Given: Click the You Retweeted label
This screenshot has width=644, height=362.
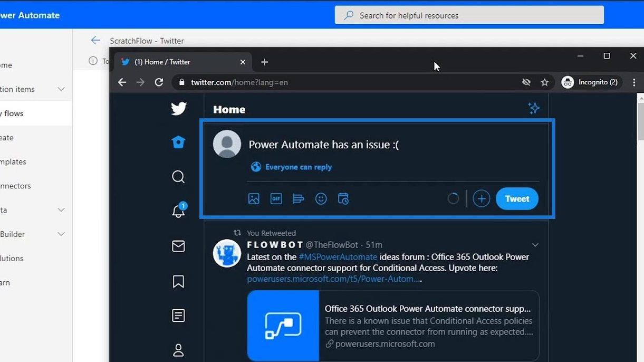Looking at the screenshot, I should [271, 233].
